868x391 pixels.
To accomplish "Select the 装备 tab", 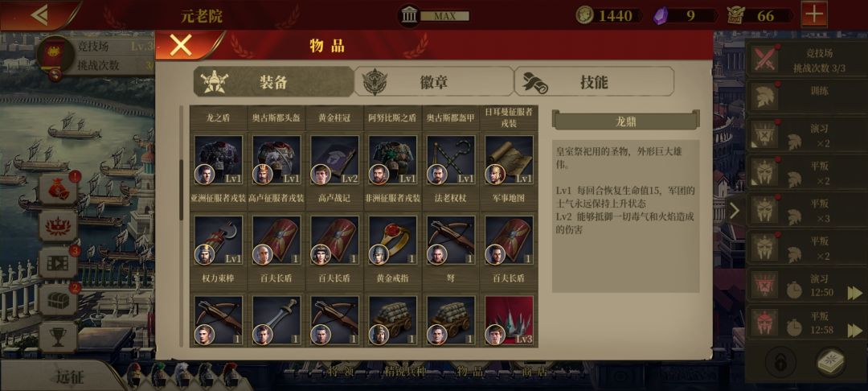I will 273,82.
